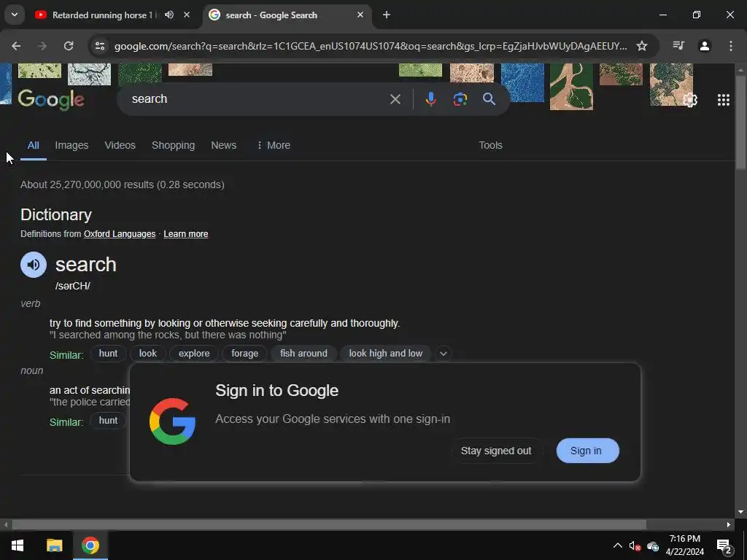Switch to News results
The height and width of the screenshot is (560, 747).
tap(223, 145)
